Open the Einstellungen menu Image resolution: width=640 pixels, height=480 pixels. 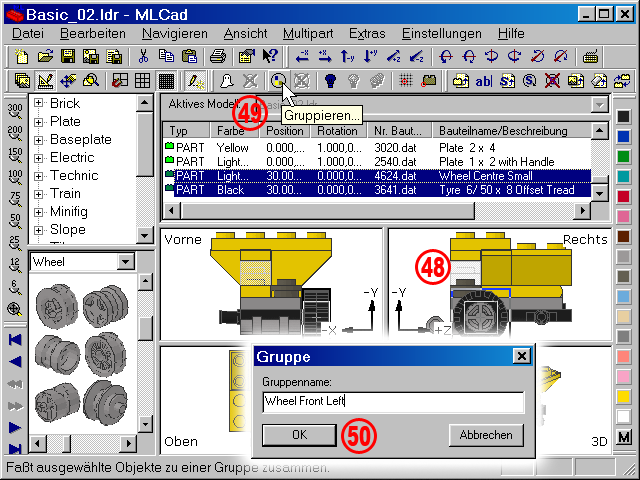point(442,33)
